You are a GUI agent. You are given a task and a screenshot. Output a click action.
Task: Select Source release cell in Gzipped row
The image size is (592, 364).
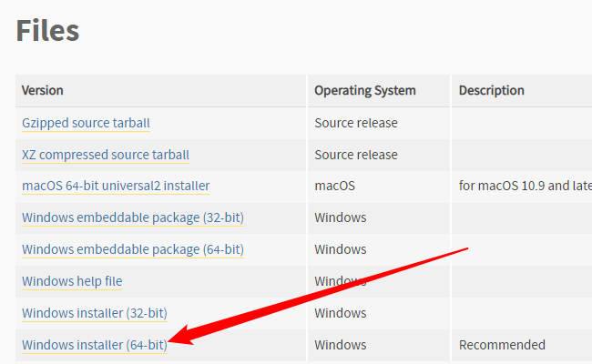[355, 123]
